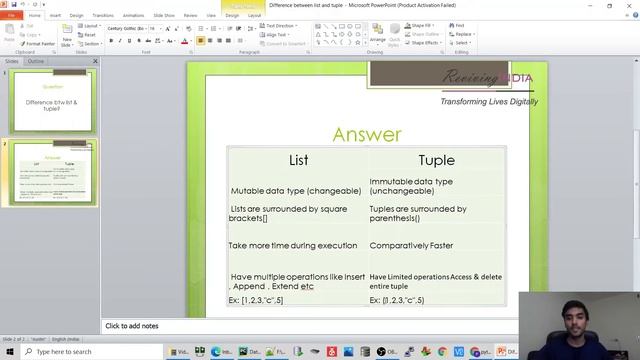Screen dimensions: 640x360
Task: Click the Replace button
Action: click(x=462, y=34)
